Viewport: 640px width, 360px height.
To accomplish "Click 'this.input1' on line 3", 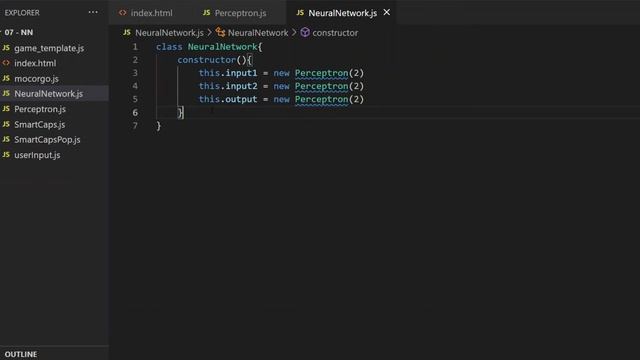I will [228, 73].
